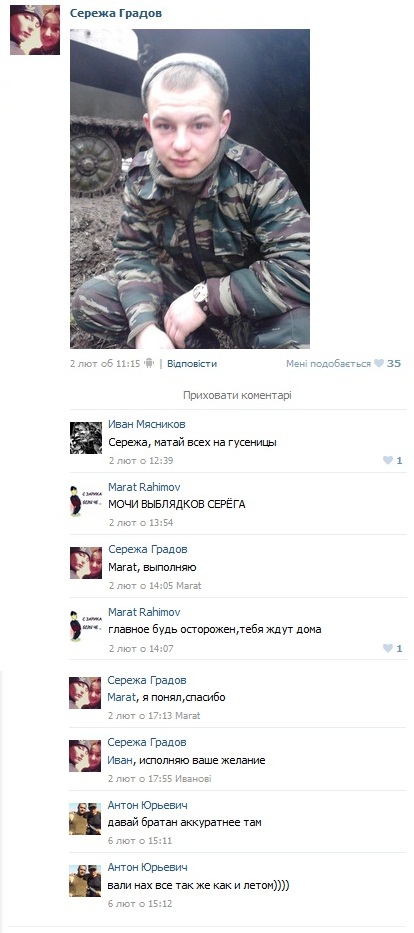Image resolution: width=414 pixels, height=933 pixels.
Task: Open 'Иван Мясников' commenter name link
Action: coord(146,424)
